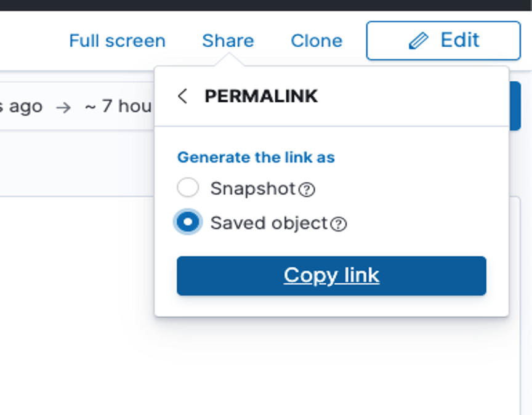Click the 'Generate the link as' heading
Image resolution: width=532 pixels, height=415 pixels.
[x=256, y=158]
